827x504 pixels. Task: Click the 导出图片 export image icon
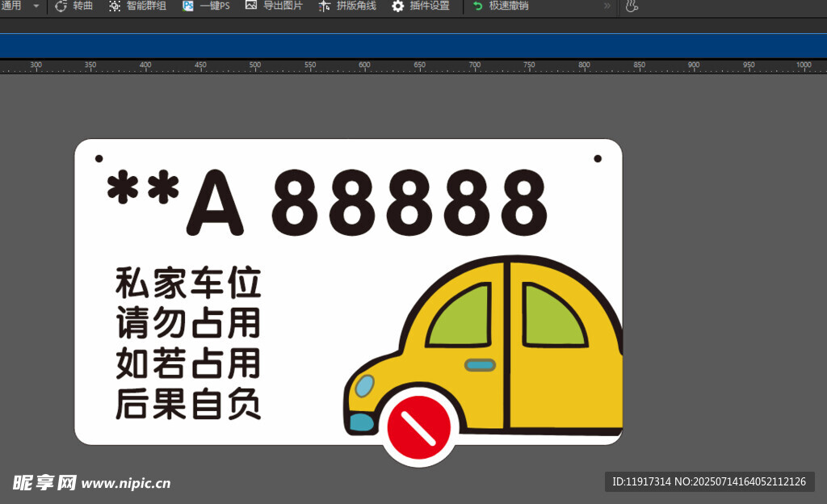tap(251, 6)
